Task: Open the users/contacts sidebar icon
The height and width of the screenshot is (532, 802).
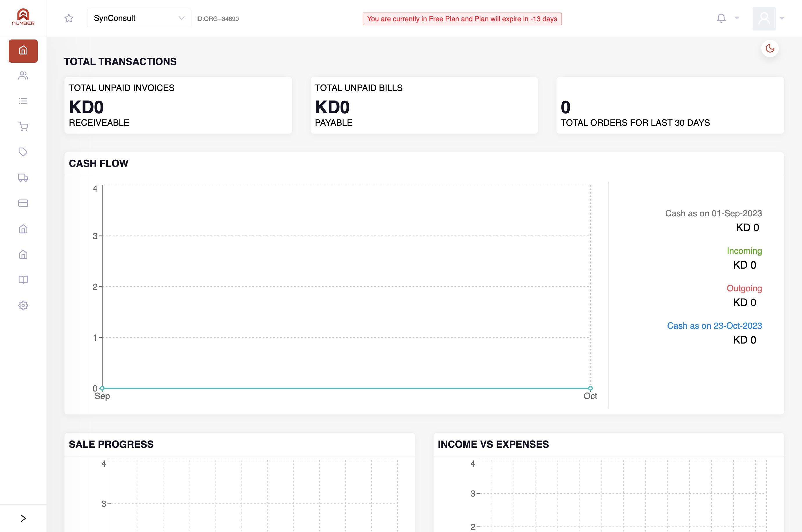Action: [x=23, y=75]
